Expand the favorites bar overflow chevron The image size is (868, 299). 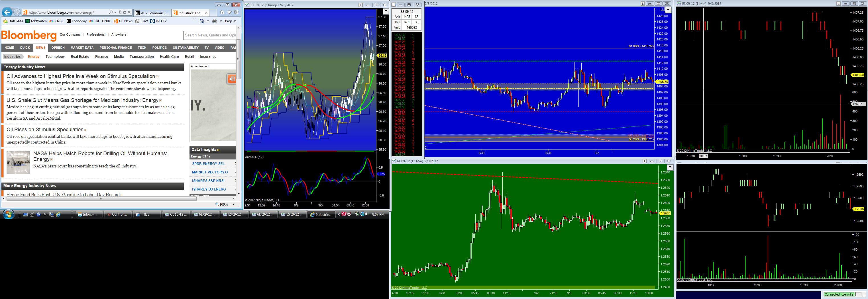(194, 19)
